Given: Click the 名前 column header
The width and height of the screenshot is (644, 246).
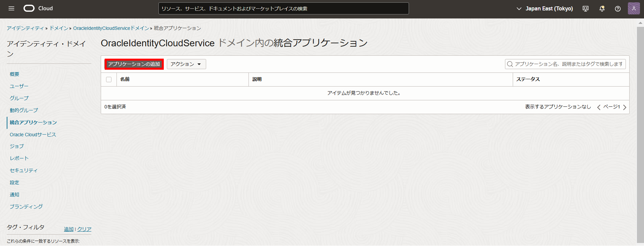Looking at the screenshot, I should [x=125, y=79].
